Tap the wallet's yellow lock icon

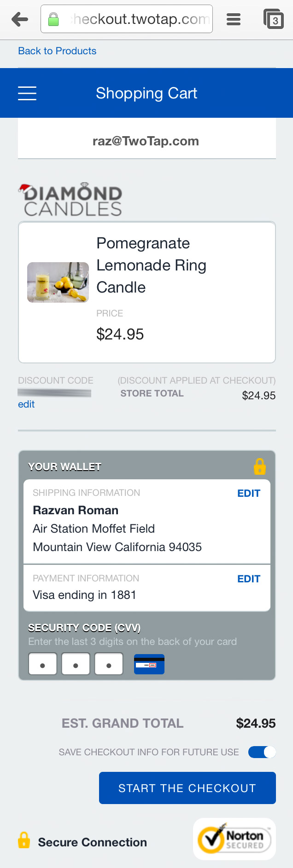(x=260, y=466)
